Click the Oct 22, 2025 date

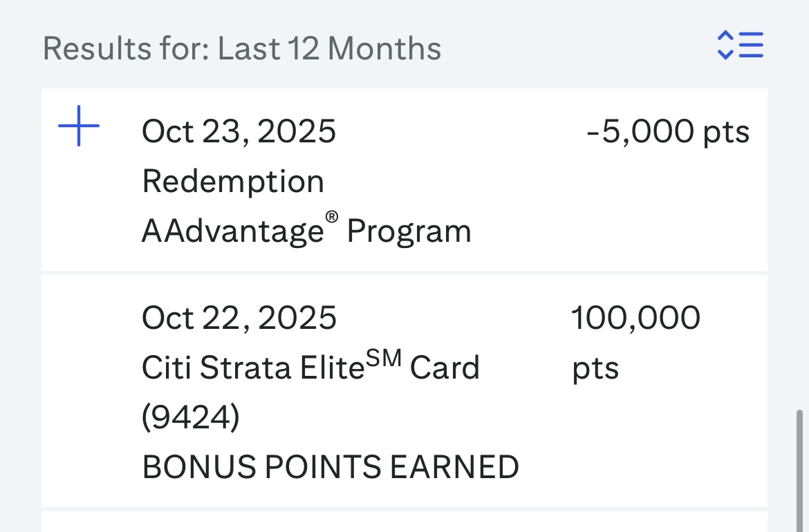[239, 318]
